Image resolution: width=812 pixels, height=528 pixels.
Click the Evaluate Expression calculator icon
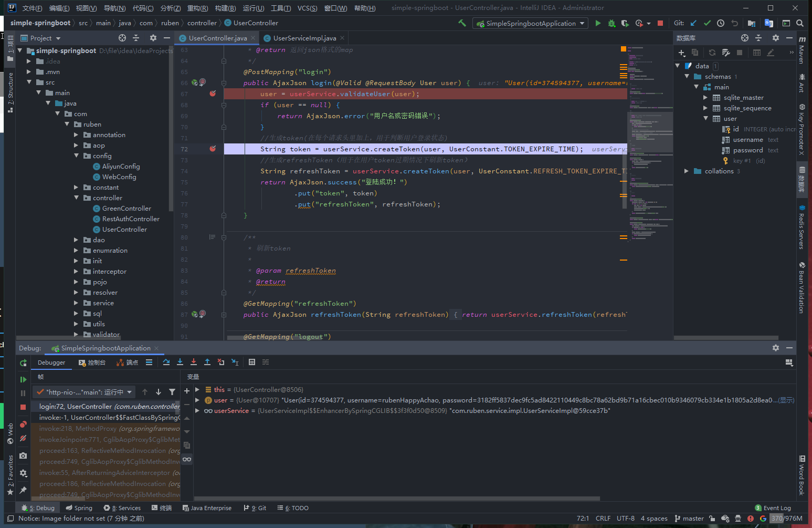[252, 363]
